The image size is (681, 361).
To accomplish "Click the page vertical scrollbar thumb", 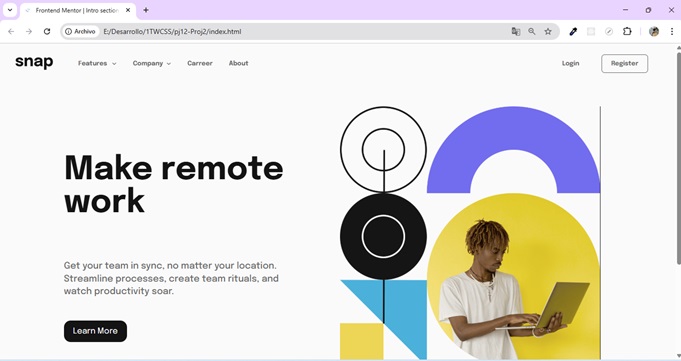I will (678, 158).
